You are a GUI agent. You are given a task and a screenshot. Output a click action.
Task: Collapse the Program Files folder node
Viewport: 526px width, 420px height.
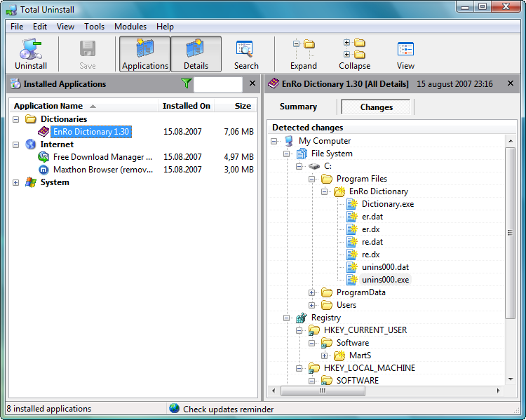311,179
